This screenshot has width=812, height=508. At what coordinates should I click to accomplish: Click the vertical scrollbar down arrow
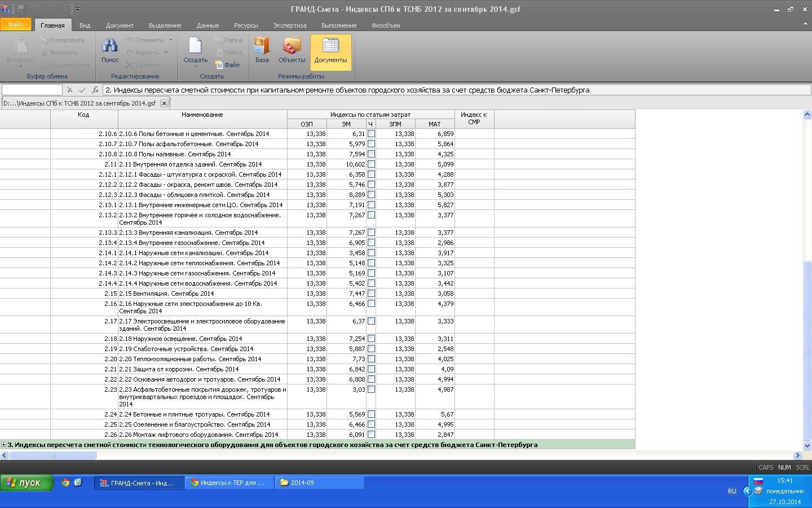(x=807, y=445)
